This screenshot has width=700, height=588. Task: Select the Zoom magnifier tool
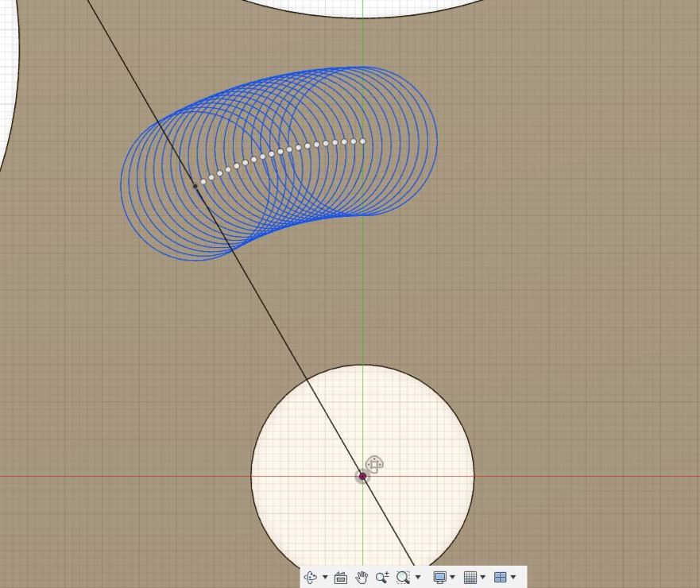(x=382, y=578)
